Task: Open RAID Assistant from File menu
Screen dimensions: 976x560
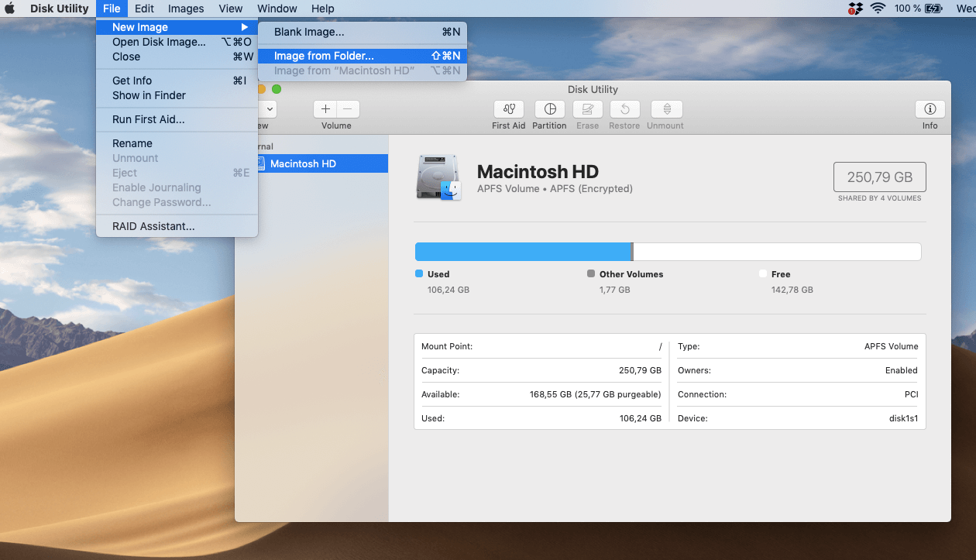Action: [153, 226]
